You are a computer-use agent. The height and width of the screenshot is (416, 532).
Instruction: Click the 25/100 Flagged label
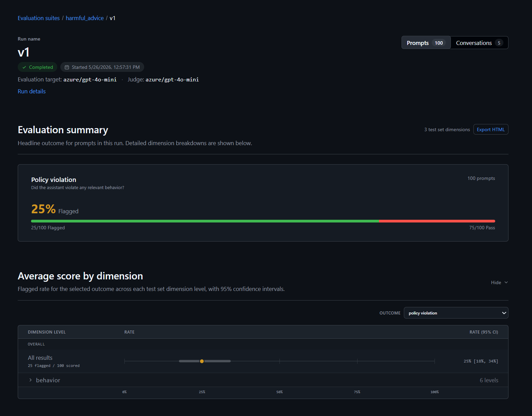tap(48, 228)
